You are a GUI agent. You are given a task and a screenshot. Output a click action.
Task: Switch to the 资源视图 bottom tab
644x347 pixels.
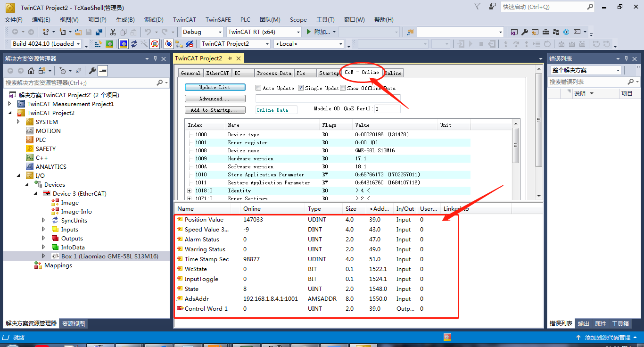(74, 323)
